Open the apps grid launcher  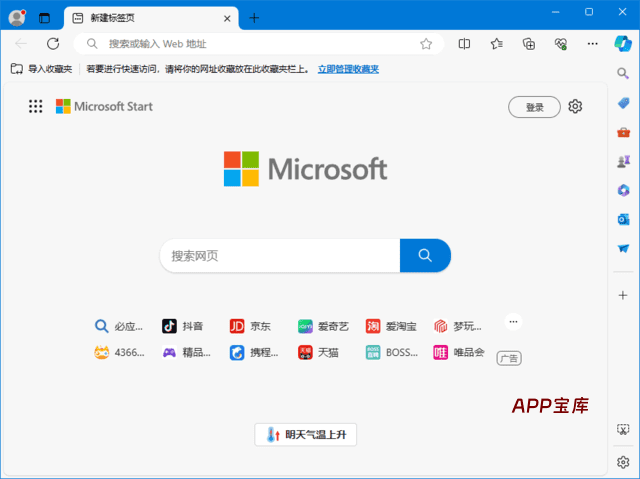pyautogui.click(x=36, y=106)
